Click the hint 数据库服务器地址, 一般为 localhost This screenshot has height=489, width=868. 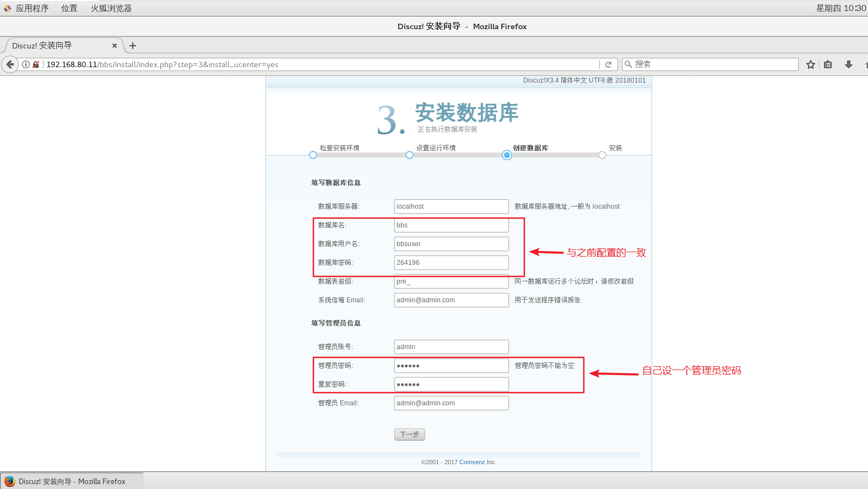pyautogui.click(x=567, y=207)
